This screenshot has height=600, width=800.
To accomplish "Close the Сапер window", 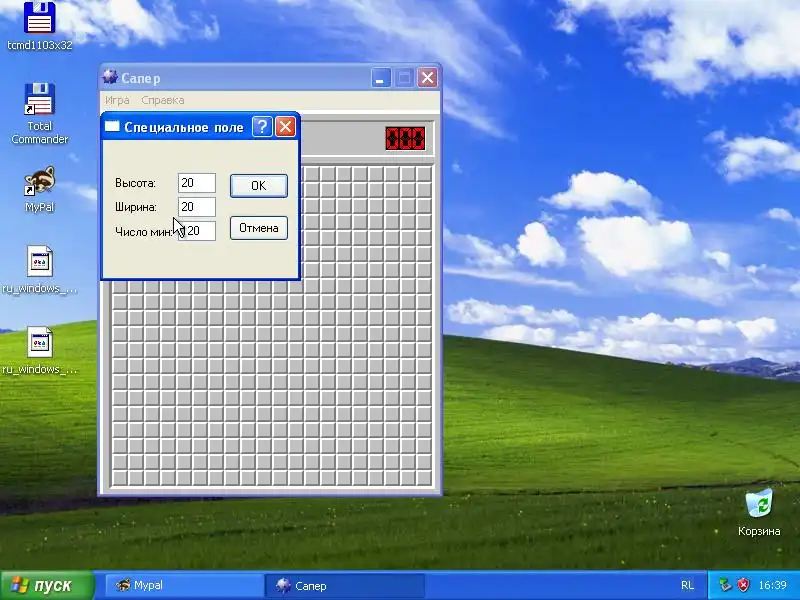I will (428, 78).
